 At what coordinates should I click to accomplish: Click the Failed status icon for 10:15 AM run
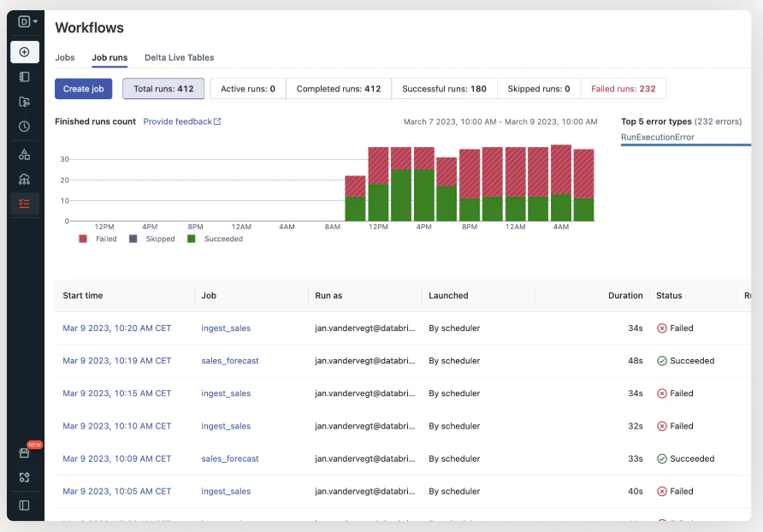tap(662, 393)
